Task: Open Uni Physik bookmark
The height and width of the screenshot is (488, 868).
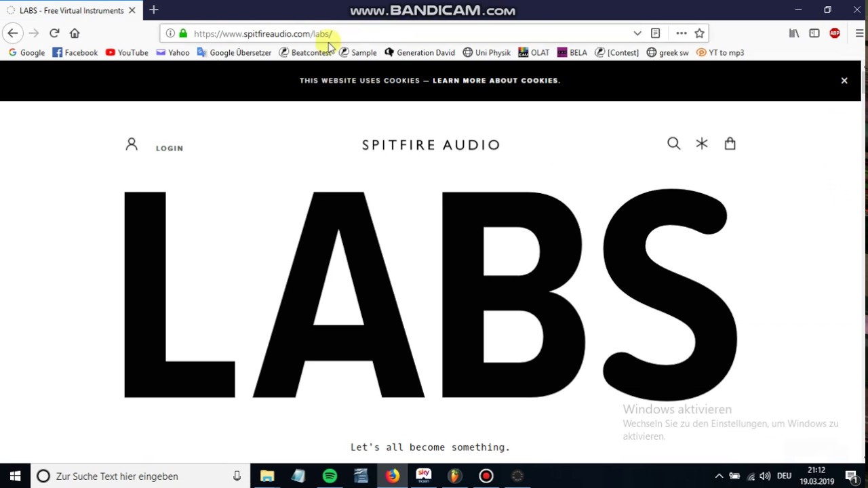Action: click(487, 52)
